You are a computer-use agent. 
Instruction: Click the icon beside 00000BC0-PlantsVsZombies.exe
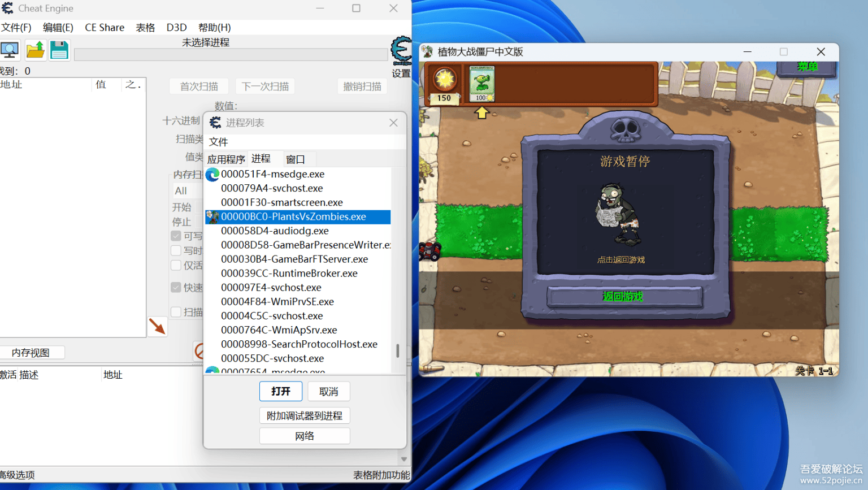point(212,217)
